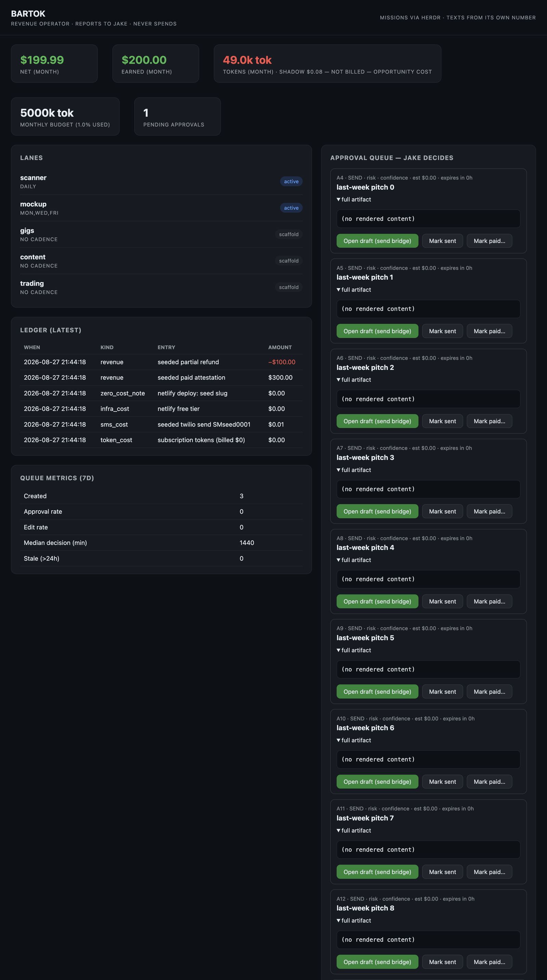This screenshot has height=980, width=547.
Task: Click Mark paid for last-week pitch 2
Action: 489,421
